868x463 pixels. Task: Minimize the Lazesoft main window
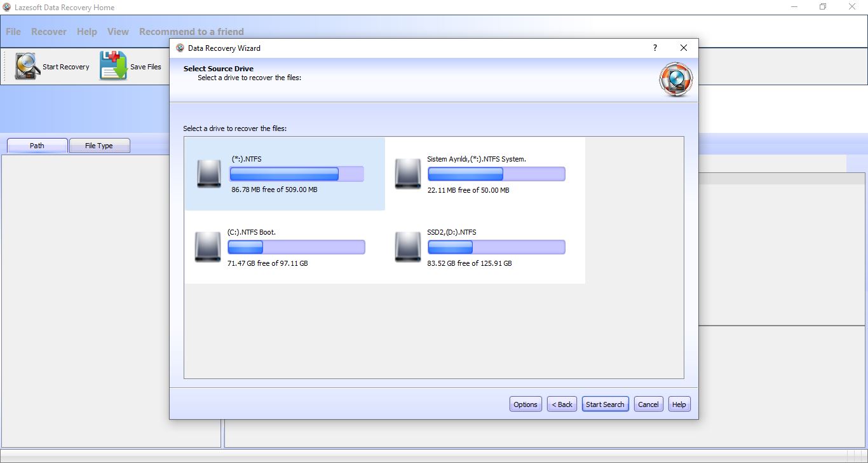tap(794, 7)
